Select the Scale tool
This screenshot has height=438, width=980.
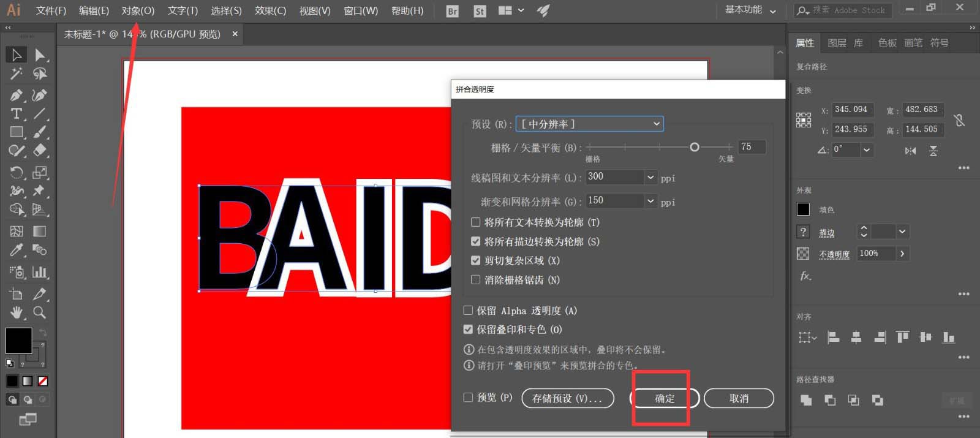click(40, 173)
